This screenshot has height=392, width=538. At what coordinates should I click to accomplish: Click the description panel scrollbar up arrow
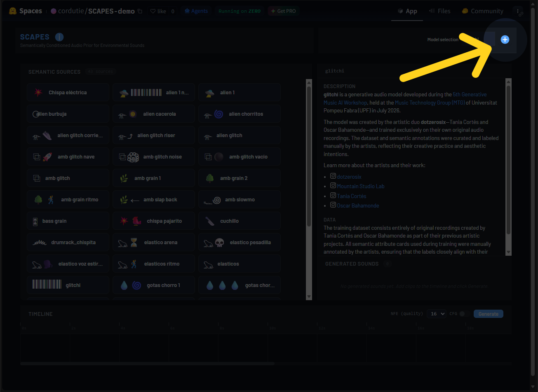point(509,82)
